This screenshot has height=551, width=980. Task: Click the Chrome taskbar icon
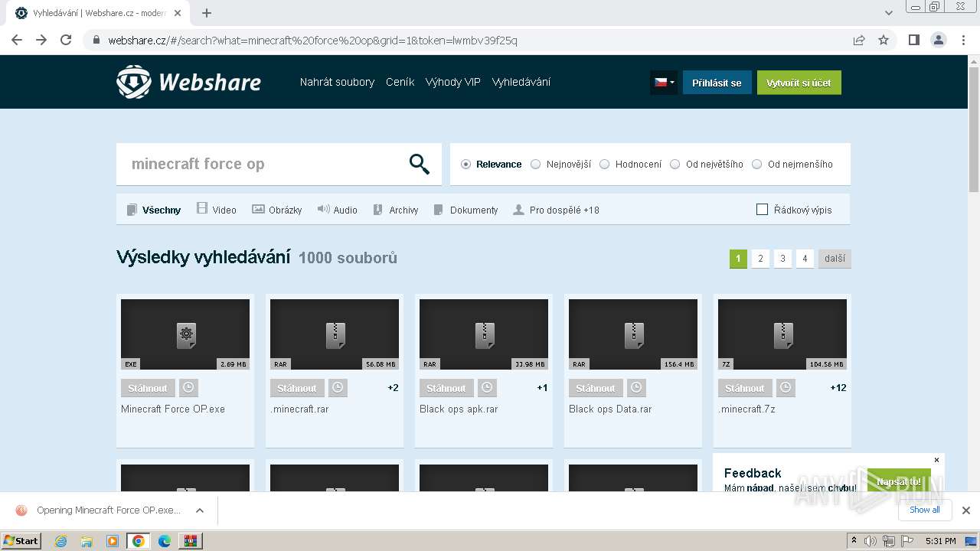tap(139, 541)
